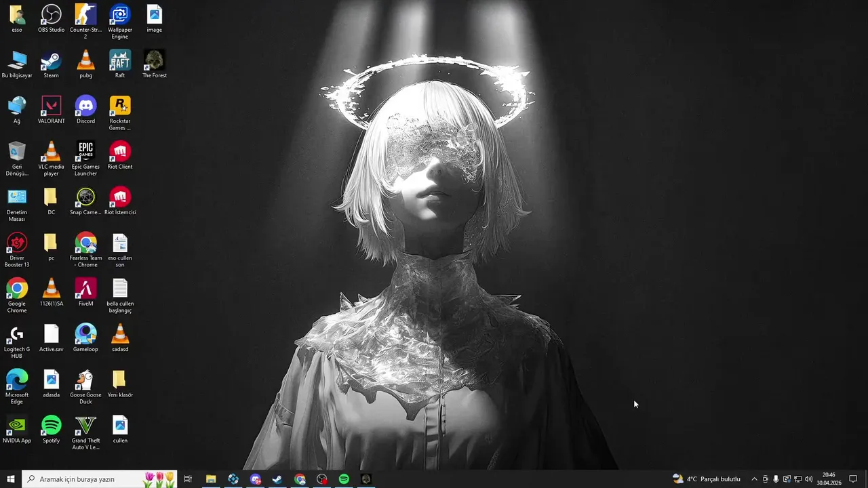Select the Active.sav file
This screenshot has height=488, width=868.
52,337
